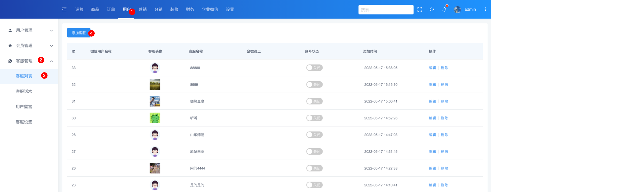The height and width of the screenshot is (192, 644).
Task: Open the vertical three-dot more menu
Action: [485, 9]
